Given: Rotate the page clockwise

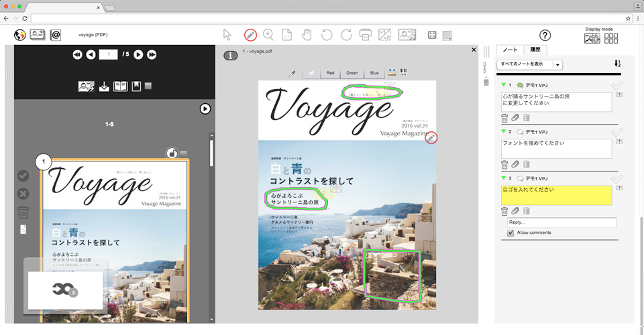Looking at the screenshot, I should pos(346,35).
